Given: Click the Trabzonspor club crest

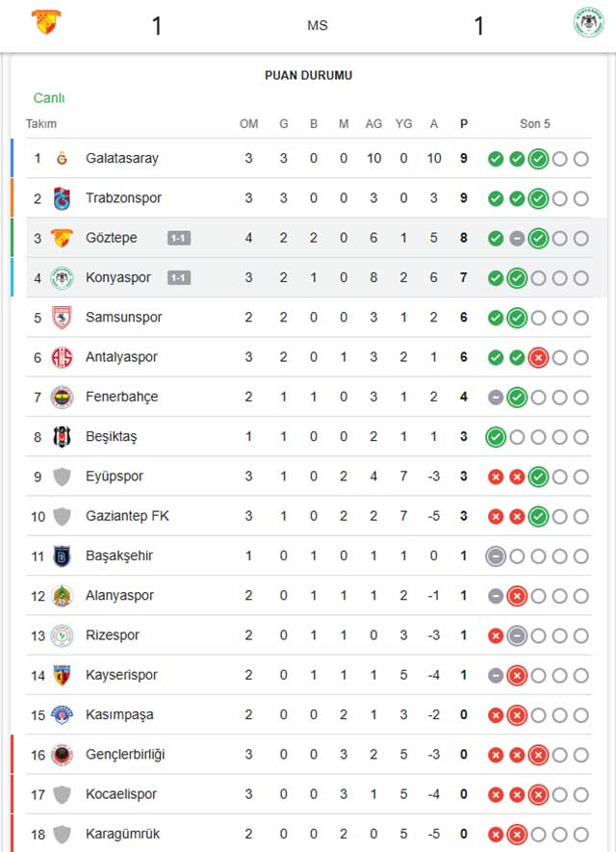Looking at the screenshot, I should point(63,198).
